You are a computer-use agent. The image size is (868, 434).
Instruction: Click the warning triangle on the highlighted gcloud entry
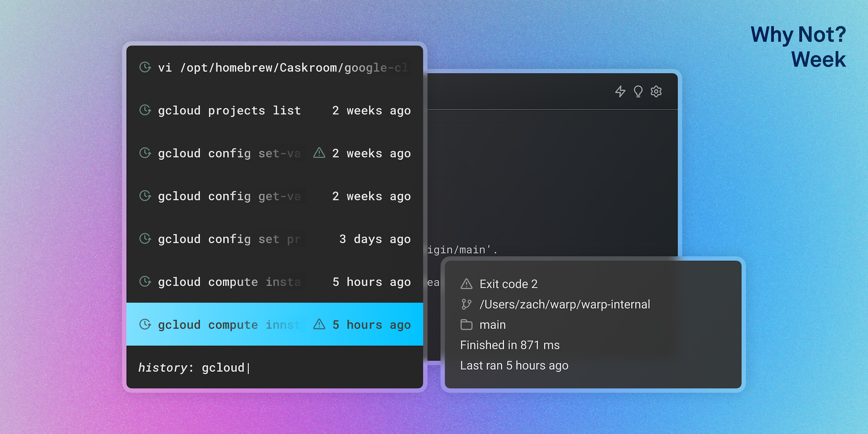tap(319, 325)
